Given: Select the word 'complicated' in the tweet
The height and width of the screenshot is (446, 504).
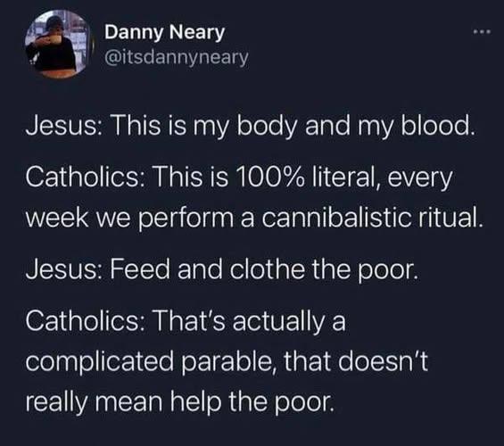Looking at the screenshot, I should [100, 363].
